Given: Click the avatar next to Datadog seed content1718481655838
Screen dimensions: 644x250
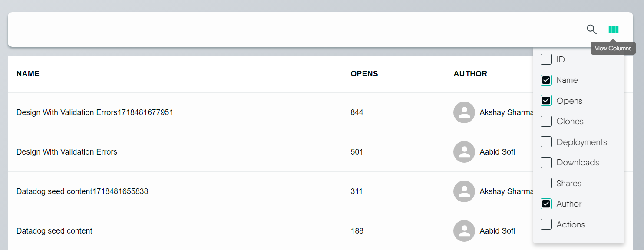Looking at the screenshot, I should point(464,191).
